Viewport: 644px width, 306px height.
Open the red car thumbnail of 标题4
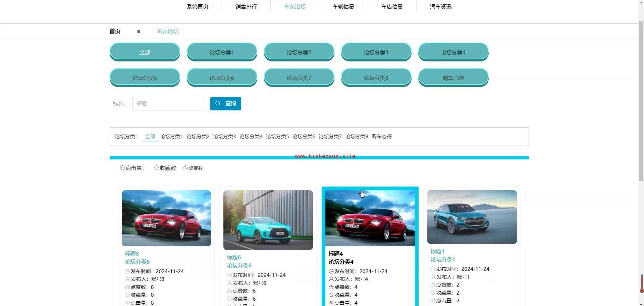[x=370, y=218]
